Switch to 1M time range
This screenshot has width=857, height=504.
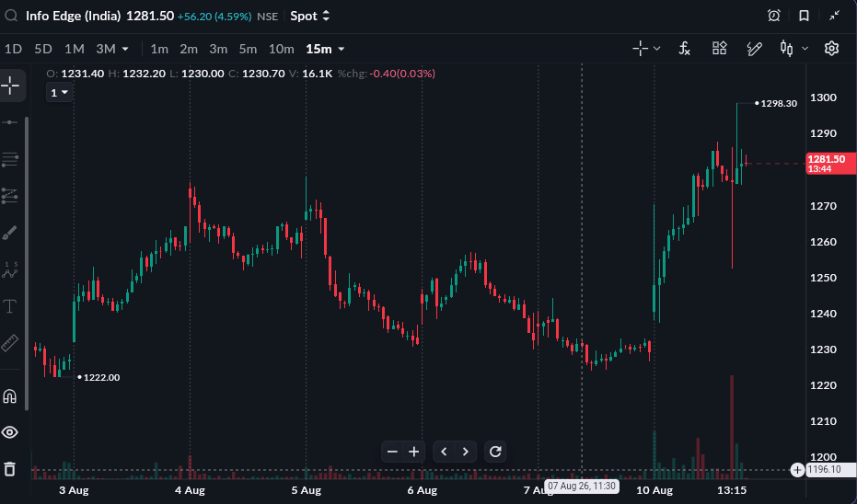[75, 49]
